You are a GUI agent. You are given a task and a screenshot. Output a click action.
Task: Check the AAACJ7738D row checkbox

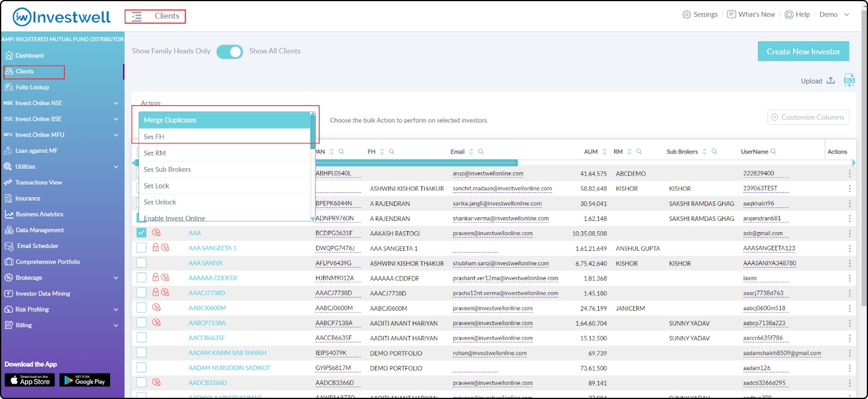[x=142, y=293]
